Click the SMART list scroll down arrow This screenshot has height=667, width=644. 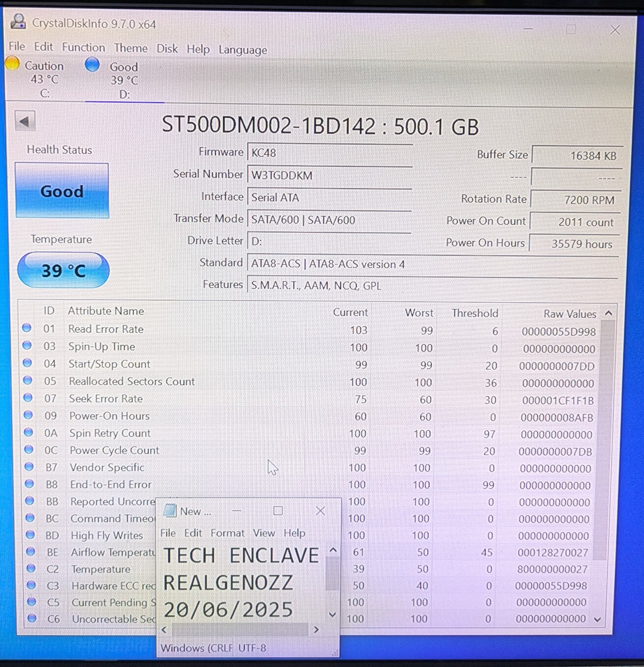point(597,620)
